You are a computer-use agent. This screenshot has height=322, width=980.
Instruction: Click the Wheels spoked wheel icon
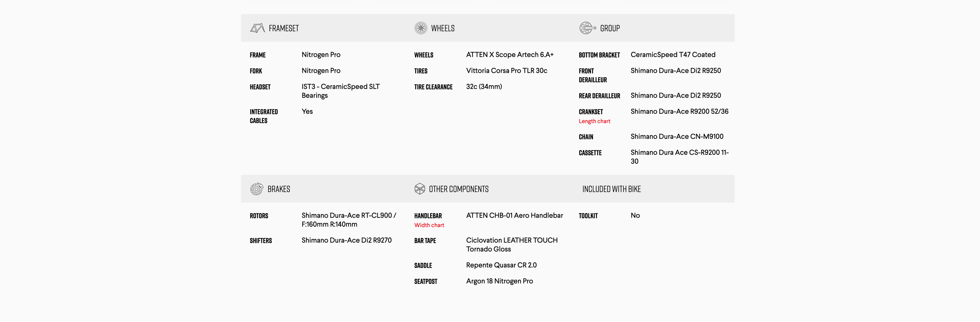pos(421,28)
